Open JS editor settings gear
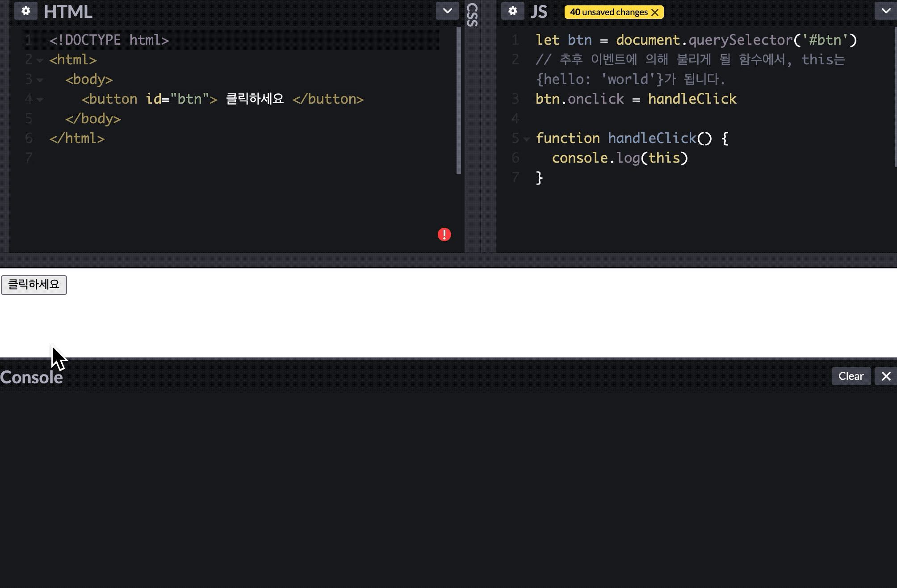This screenshot has width=897, height=588. 512,11
